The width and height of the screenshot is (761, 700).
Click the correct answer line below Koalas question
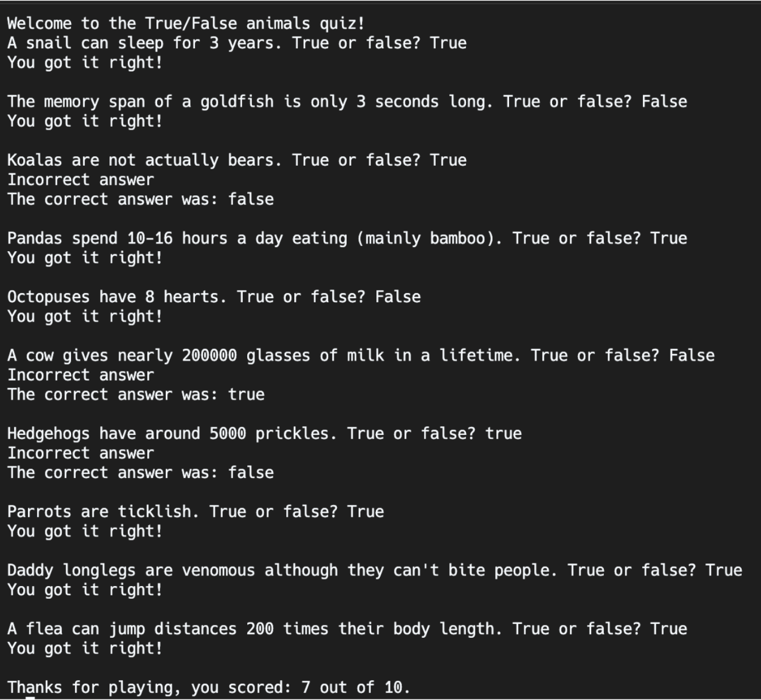[140, 199]
